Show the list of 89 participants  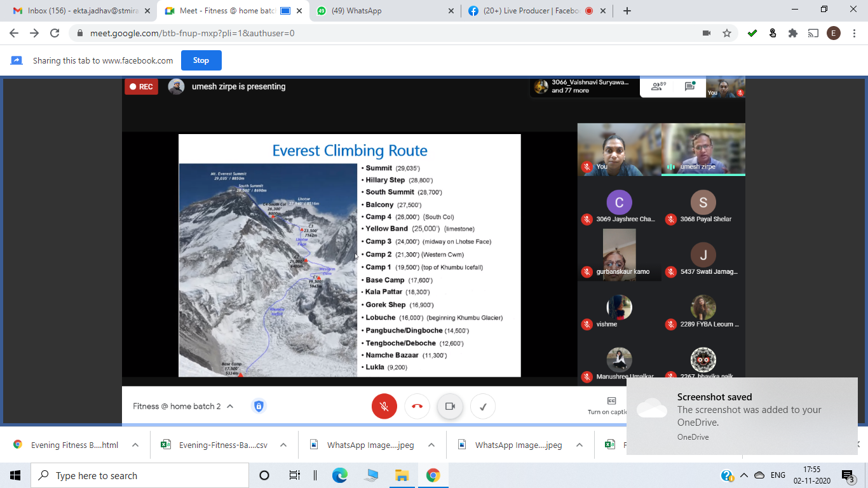click(x=656, y=86)
